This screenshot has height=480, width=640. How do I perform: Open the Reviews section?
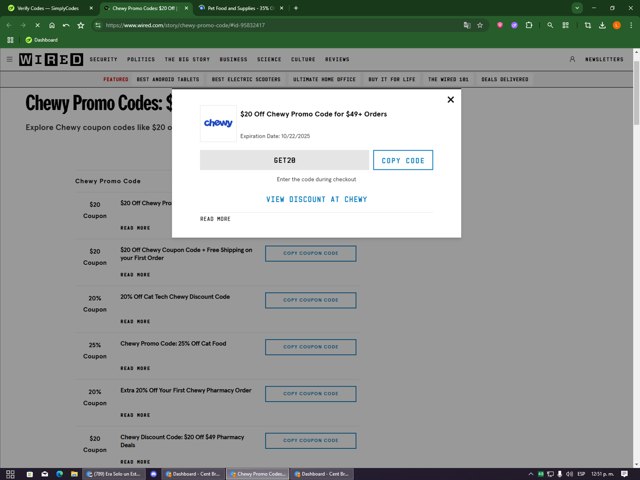coord(337,59)
